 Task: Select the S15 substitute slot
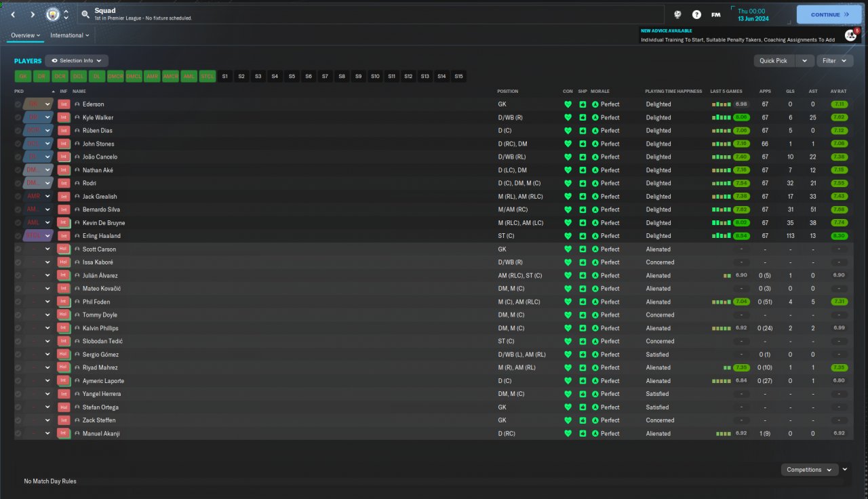click(x=459, y=77)
